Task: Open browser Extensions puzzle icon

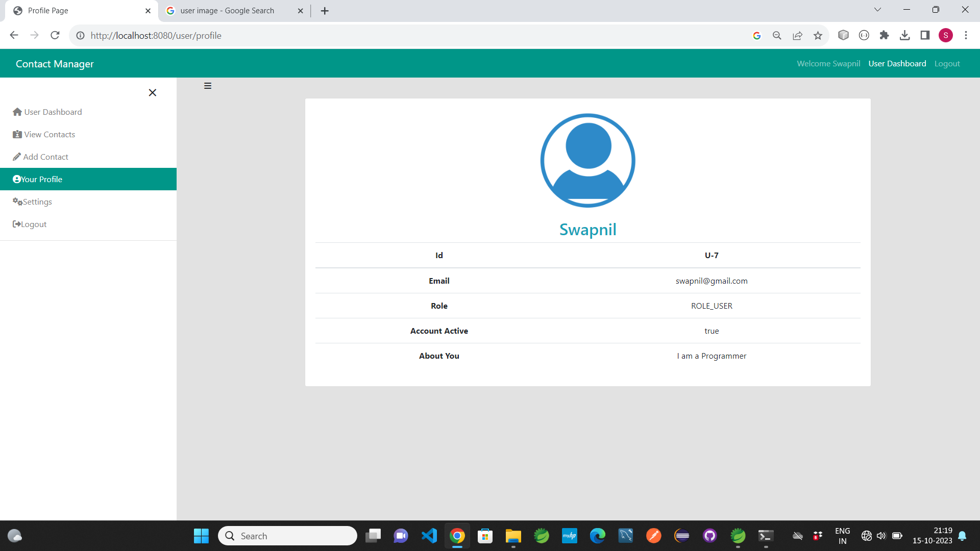Action: (x=884, y=35)
